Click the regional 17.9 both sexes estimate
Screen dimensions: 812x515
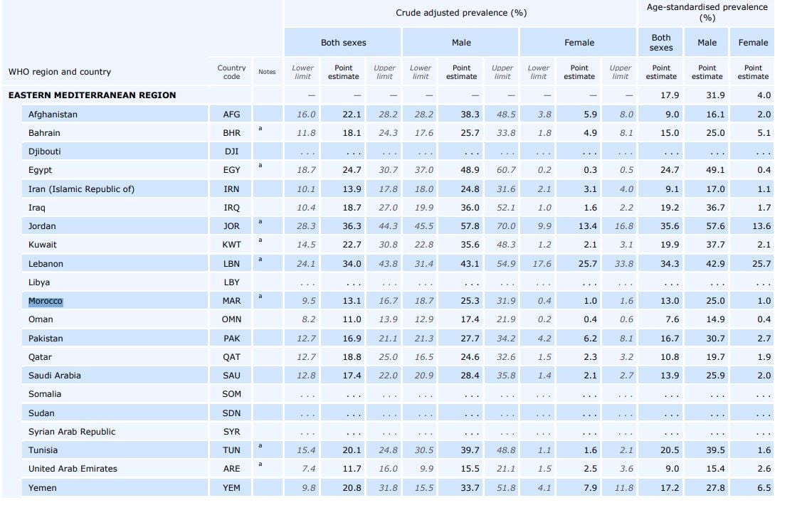point(670,95)
